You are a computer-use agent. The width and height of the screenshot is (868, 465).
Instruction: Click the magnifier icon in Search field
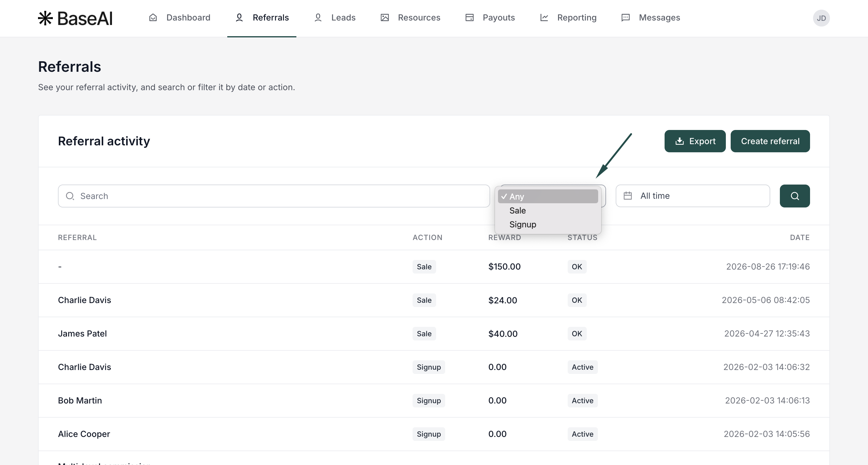70,196
